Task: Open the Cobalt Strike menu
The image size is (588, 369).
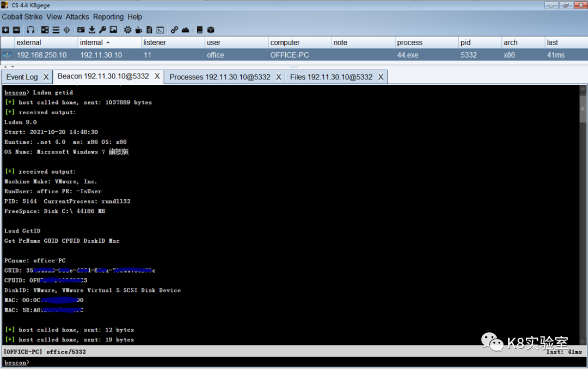Action: click(22, 17)
